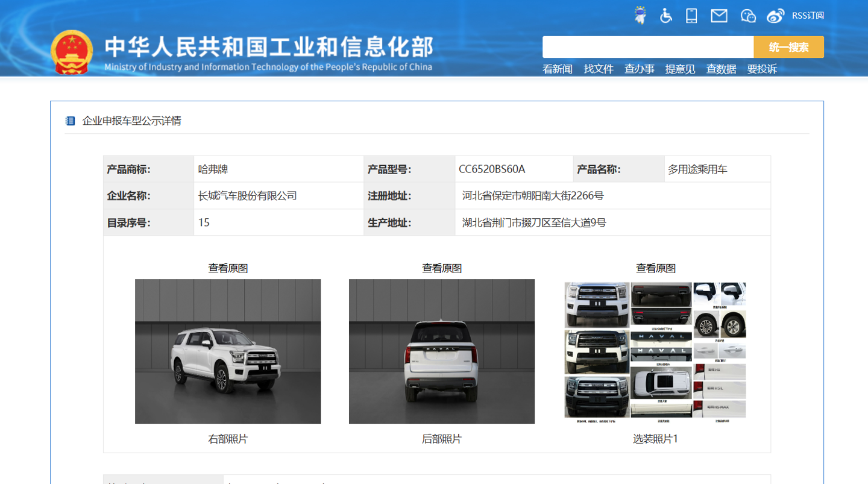Viewport: 868px width, 484px height.
Task: Click the 企业名称: label cell
Action: [149, 196]
